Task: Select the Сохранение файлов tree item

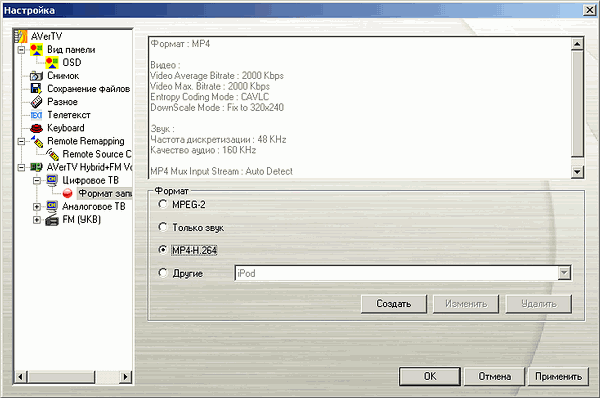Action: coord(88,89)
